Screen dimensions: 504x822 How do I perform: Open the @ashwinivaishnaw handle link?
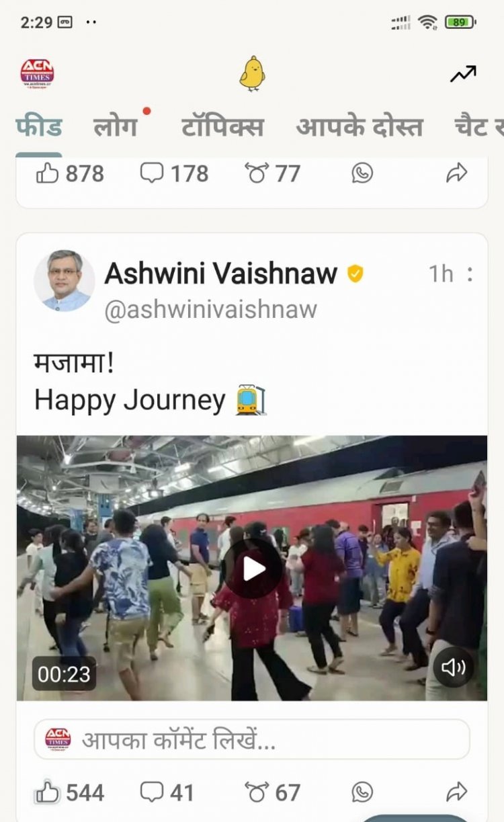point(211,310)
